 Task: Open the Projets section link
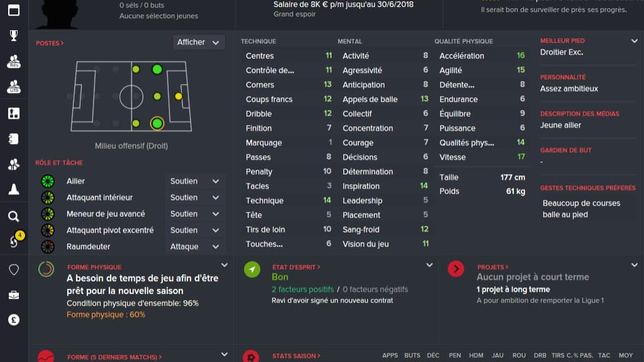click(492, 267)
